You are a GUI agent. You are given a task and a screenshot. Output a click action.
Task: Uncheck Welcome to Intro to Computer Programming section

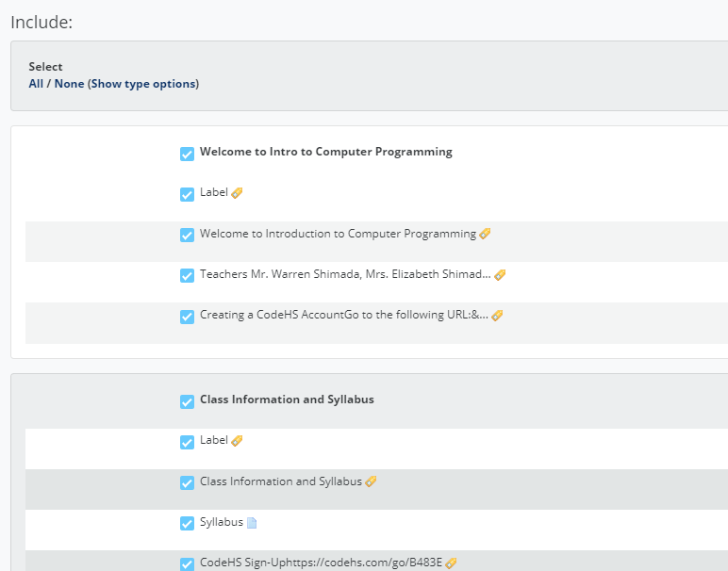(x=187, y=153)
